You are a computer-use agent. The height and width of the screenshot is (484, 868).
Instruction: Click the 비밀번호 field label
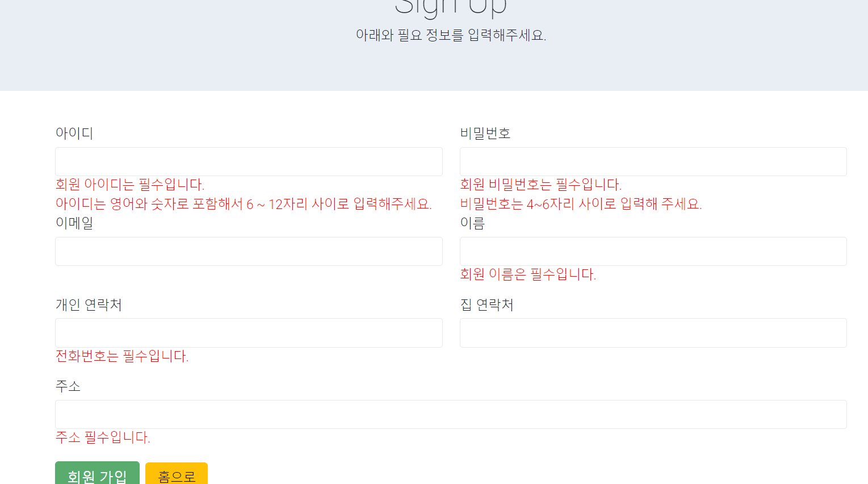[x=485, y=132]
